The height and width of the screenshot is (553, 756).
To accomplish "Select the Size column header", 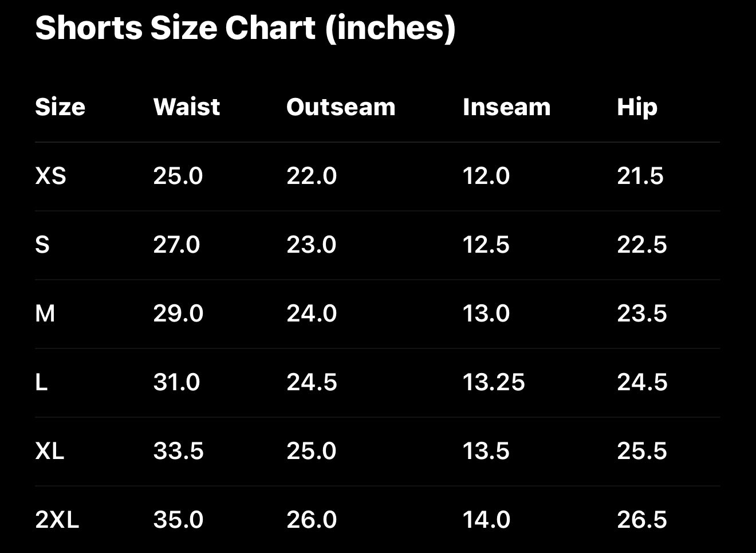I will pos(60,107).
